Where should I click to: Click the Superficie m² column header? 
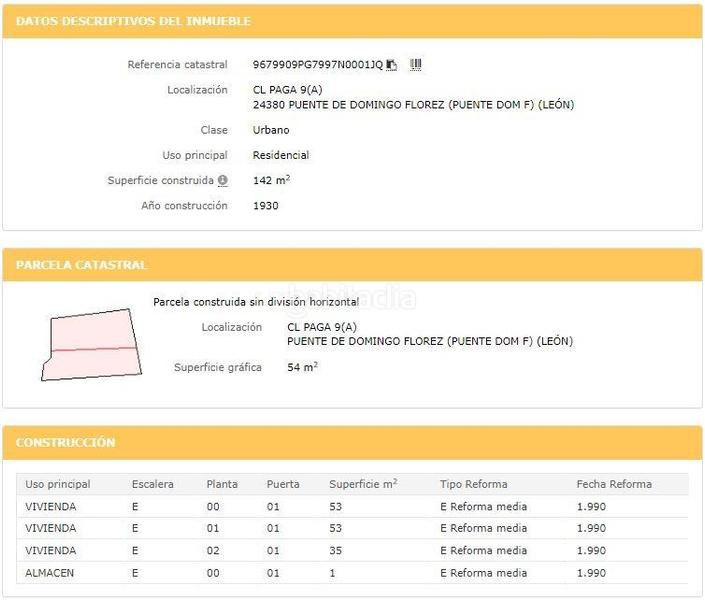tap(363, 484)
